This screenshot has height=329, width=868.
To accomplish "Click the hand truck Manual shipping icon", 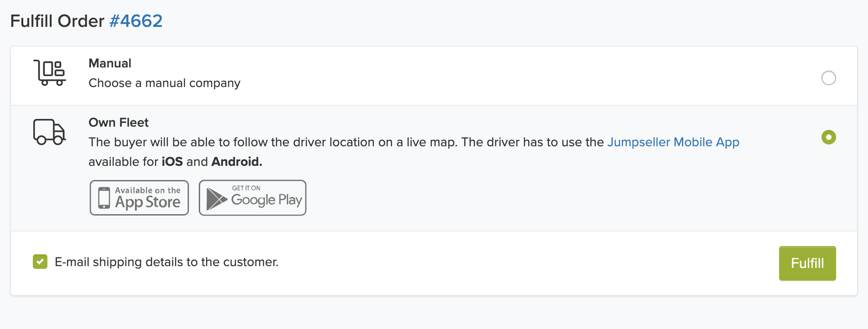I will point(50,73).
